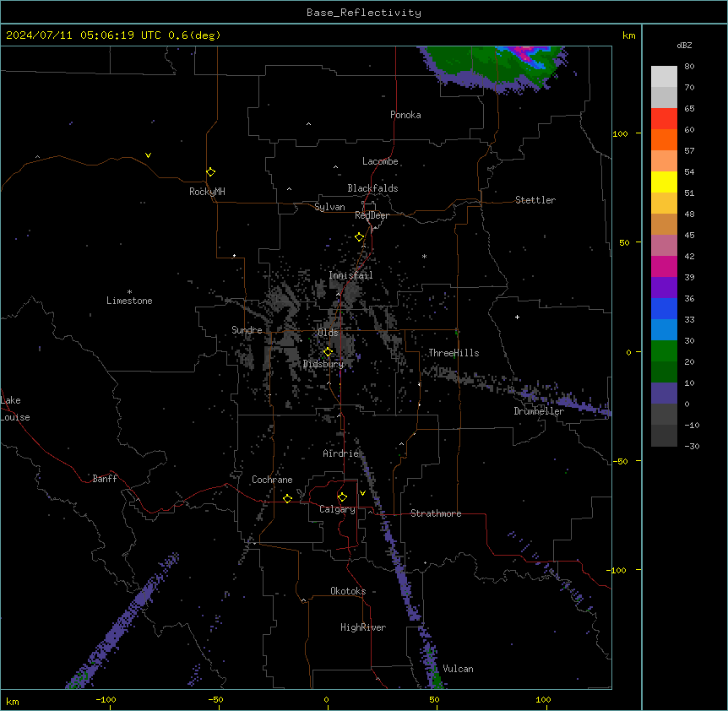Click the dBZ legend heading
The height and width of the screenshot is (711, 728).
click(684, 45)
